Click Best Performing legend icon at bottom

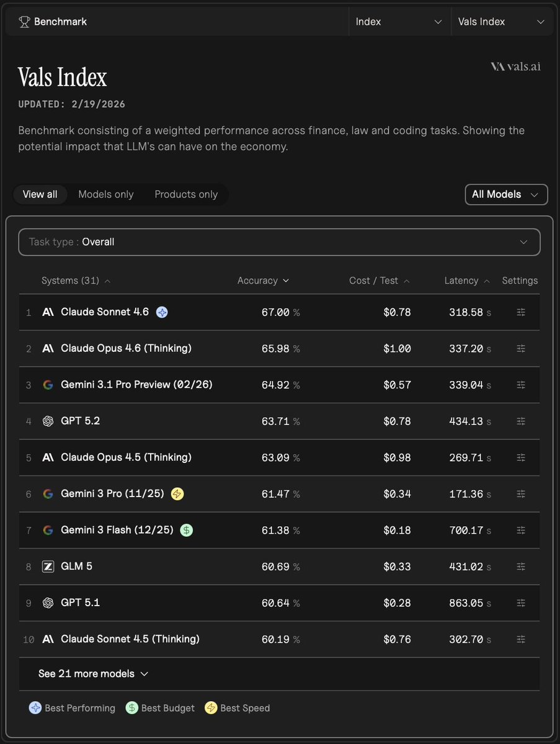coord(35,708)
